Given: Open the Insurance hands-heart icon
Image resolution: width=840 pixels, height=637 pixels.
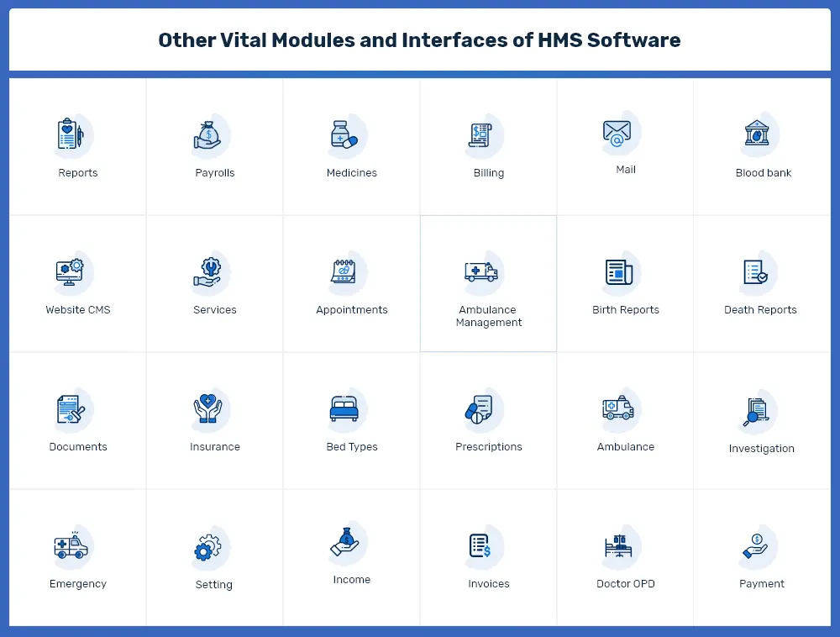Looking at the screenshot, I should (x=207, y=408).
